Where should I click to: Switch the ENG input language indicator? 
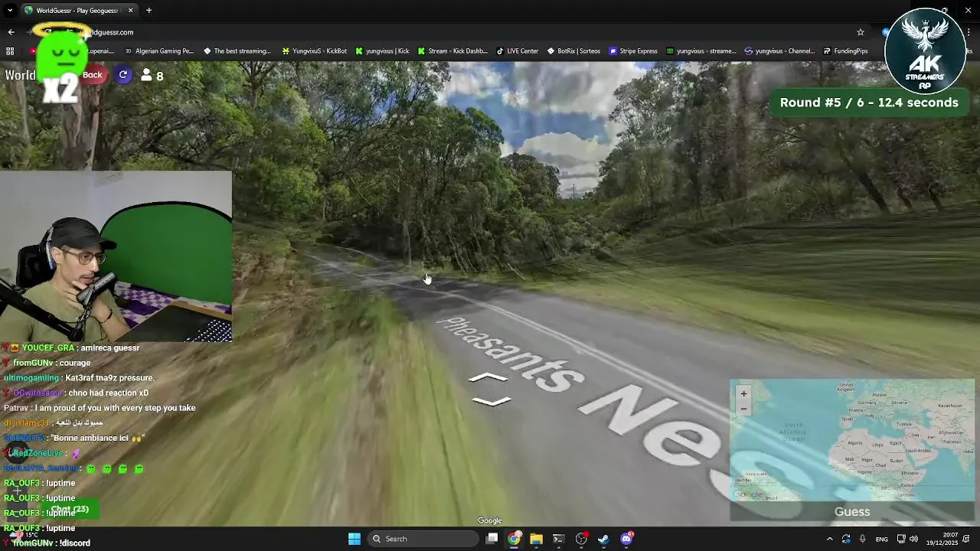click(882, 539)
